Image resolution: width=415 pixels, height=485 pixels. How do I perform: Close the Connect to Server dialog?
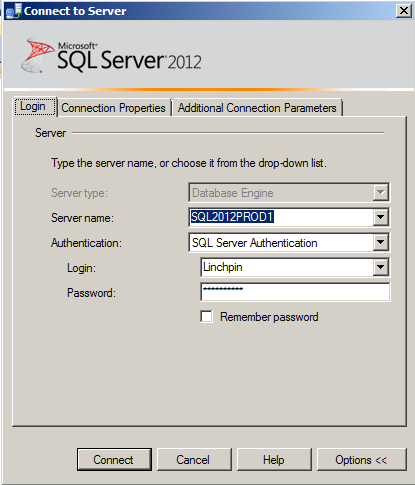[x=404, y=11]
